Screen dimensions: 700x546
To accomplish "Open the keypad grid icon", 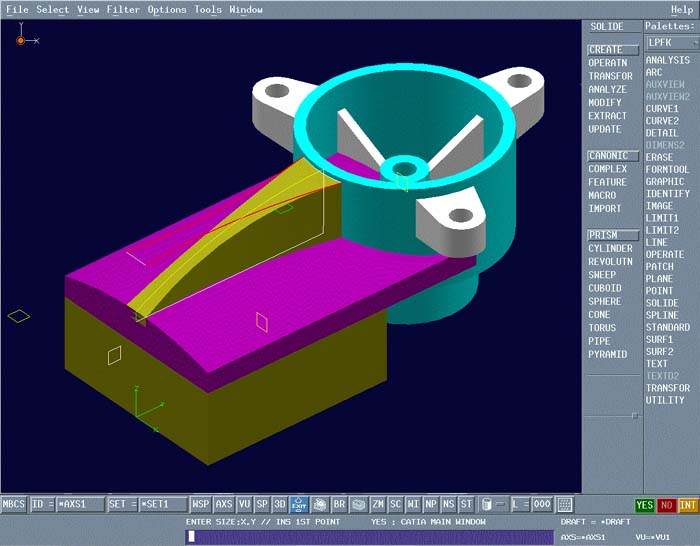I will pos(565,505).
